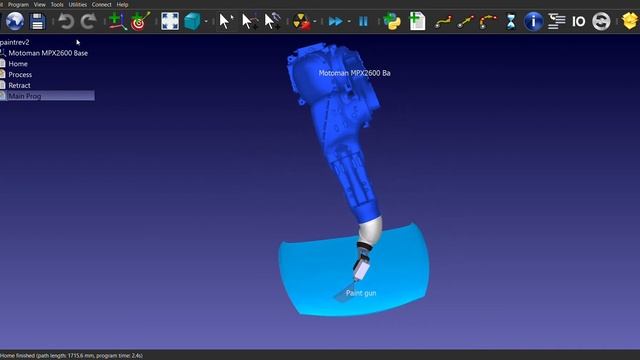This screenshot has height=360, width=640.
Task: Open the View menu
Action: click(x=40, y=4)
